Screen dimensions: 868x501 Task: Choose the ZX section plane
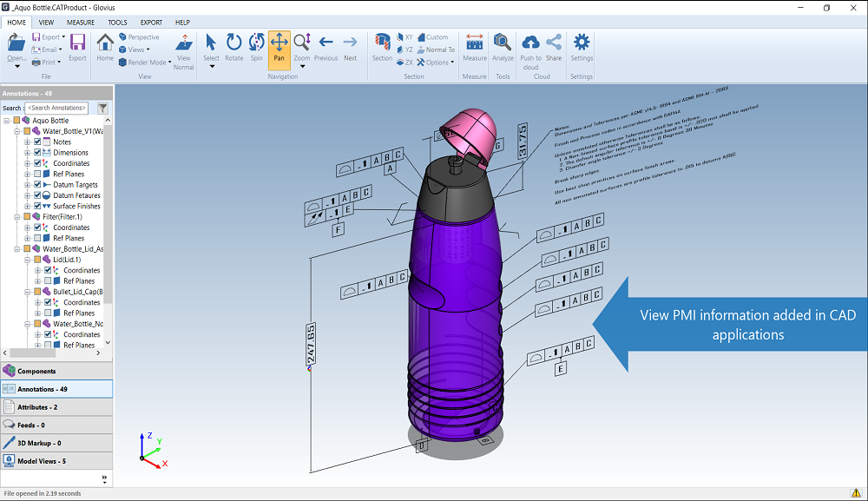(404, 63)
